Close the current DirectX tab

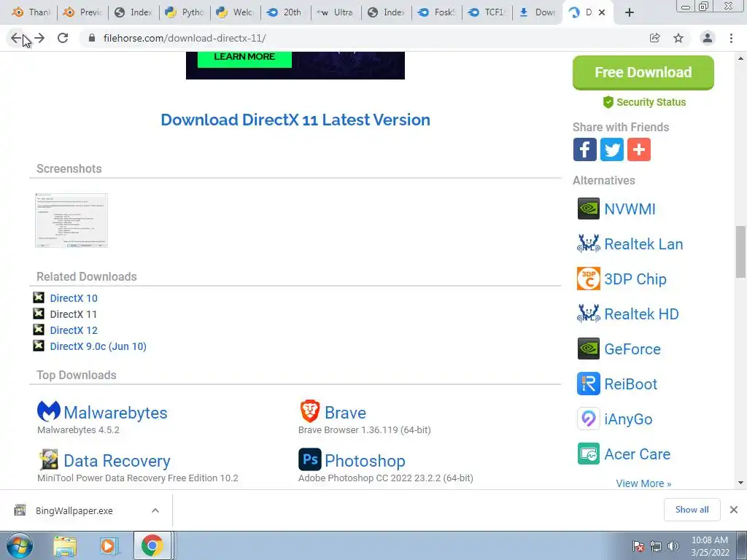tap(602, 12)
